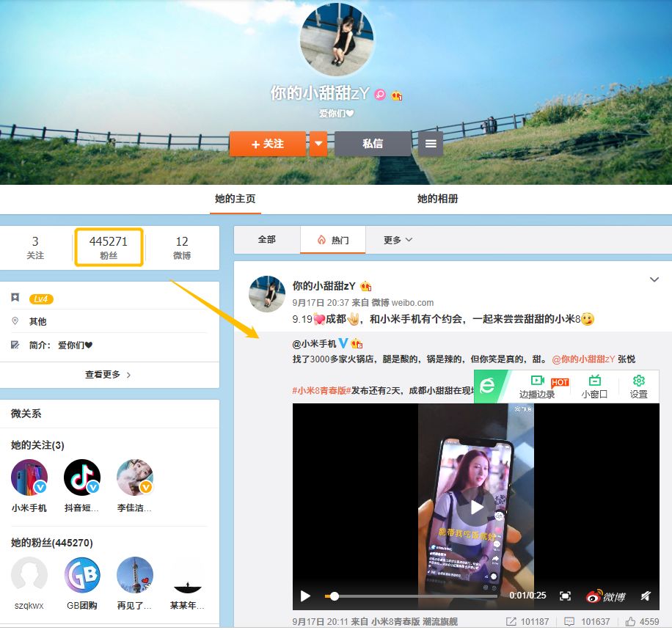Open video in 小窗口 mini window

[594, 387]
